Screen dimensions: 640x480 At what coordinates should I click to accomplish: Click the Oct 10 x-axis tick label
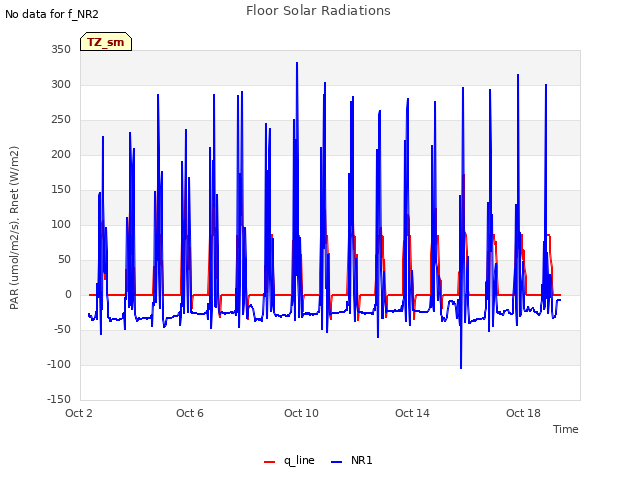301,413
